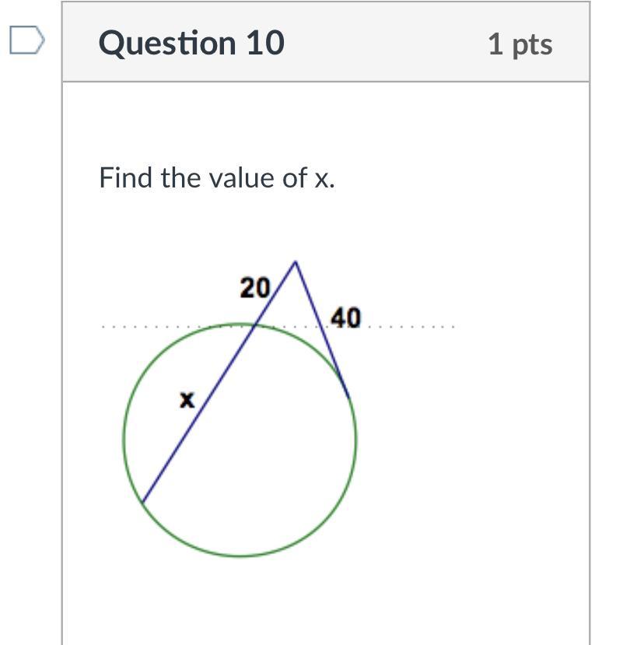Click the external vertex where blue lines meet
The height and width of the screenshot is (645, 644).
pyautogui.click(x=296, y=261)
